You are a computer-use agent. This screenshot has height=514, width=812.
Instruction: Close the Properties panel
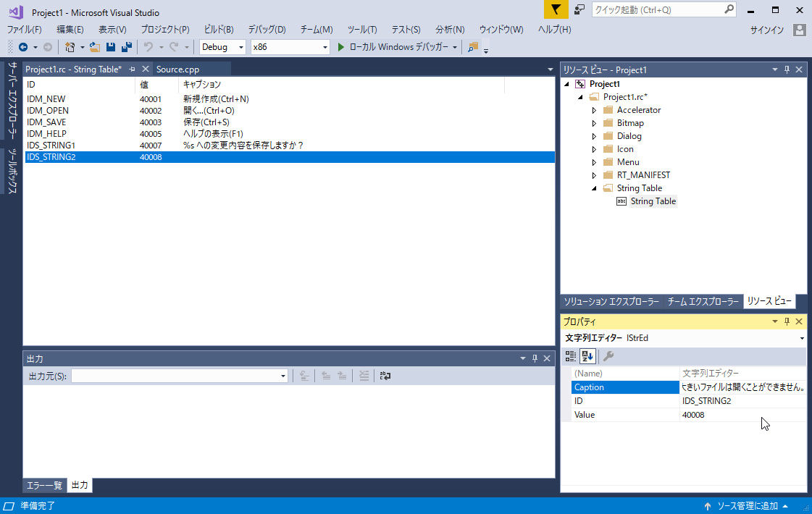click(x=799, y=321)
